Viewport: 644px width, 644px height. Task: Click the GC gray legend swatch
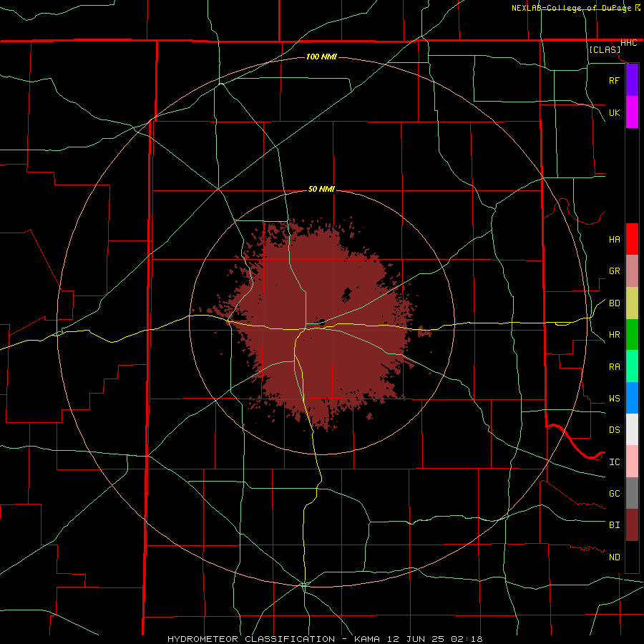632,493
